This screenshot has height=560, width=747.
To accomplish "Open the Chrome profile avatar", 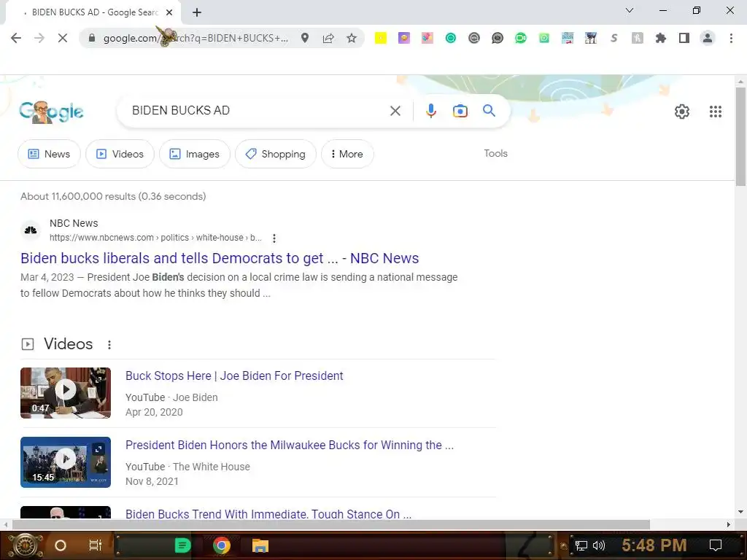I will click(708, 38).
